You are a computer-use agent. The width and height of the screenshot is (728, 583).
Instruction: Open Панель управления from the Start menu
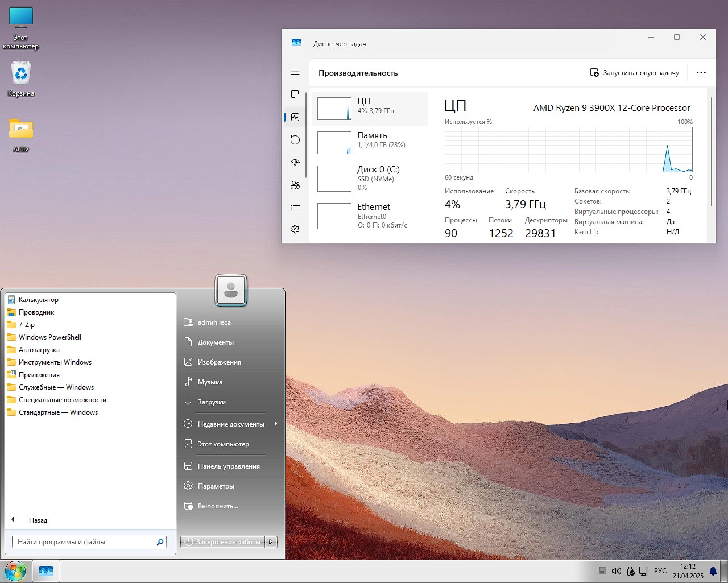point(230,466)
